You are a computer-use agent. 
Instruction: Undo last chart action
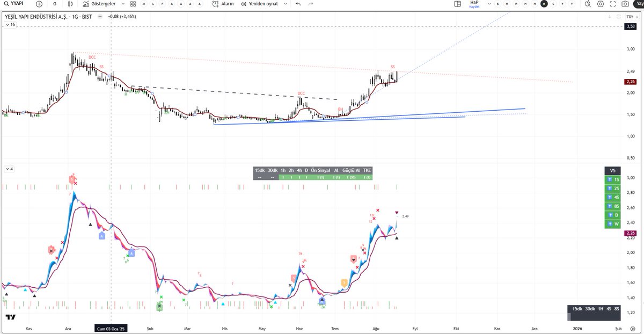(x=298, y=4)
